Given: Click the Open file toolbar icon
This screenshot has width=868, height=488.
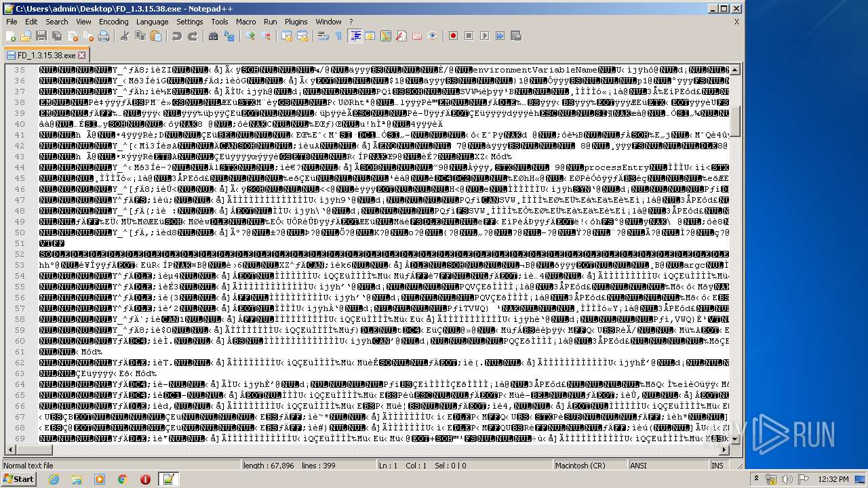Looking at the screenshot, I should (x=26, y=36).
